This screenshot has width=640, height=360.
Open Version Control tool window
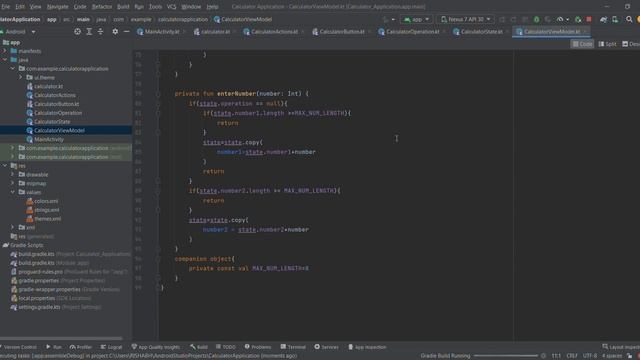click(18, 347)
